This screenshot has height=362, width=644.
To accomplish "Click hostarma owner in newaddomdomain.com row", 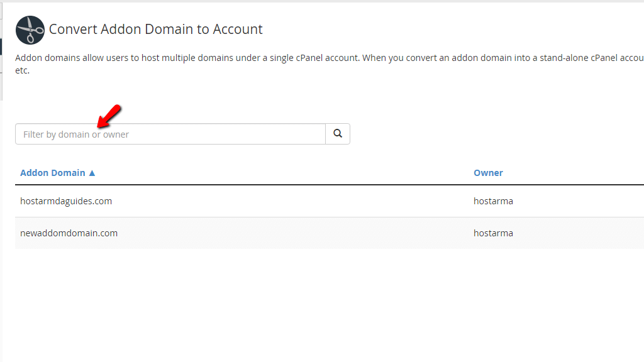I will (x=493, y=233).
